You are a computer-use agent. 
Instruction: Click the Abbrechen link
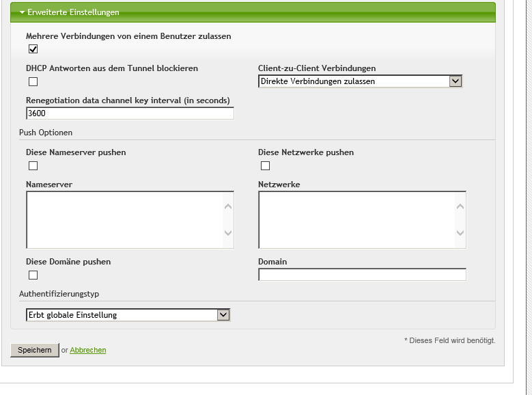pyautogui.click(x=87, y=350)
